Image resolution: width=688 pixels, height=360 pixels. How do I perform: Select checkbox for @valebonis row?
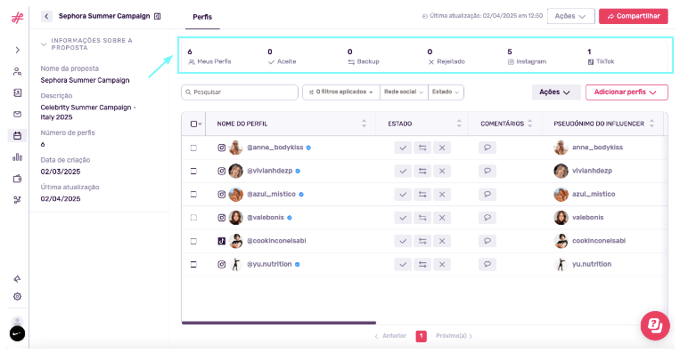click(194, 218)
